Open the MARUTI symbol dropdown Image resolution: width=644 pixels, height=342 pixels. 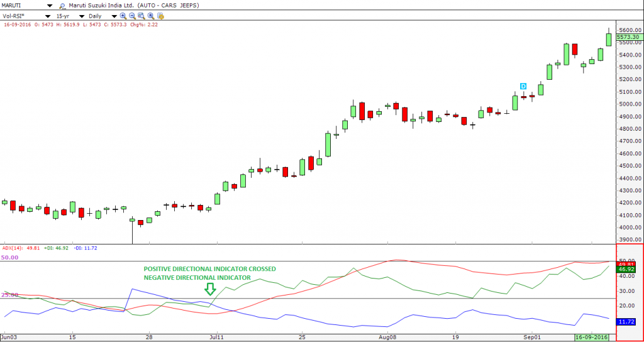click(x=49, y=6)
